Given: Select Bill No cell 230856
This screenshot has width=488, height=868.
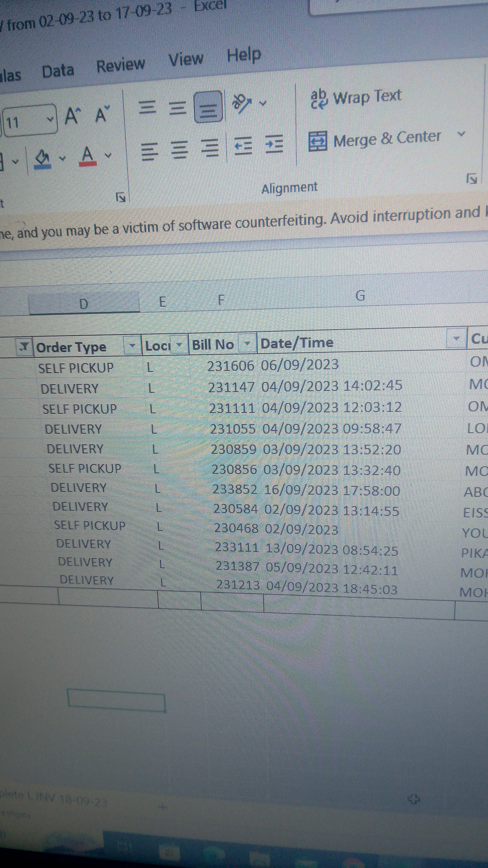Looking at the screenshot, I should point(234,469).
